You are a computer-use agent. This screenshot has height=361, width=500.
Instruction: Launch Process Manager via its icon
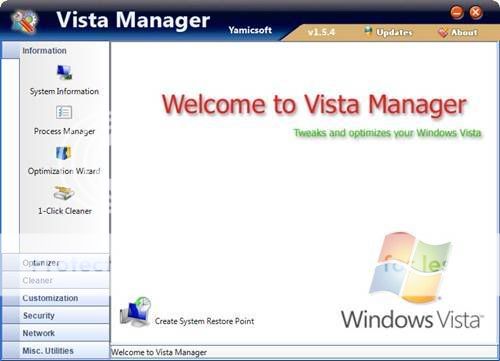pos(64,112)
